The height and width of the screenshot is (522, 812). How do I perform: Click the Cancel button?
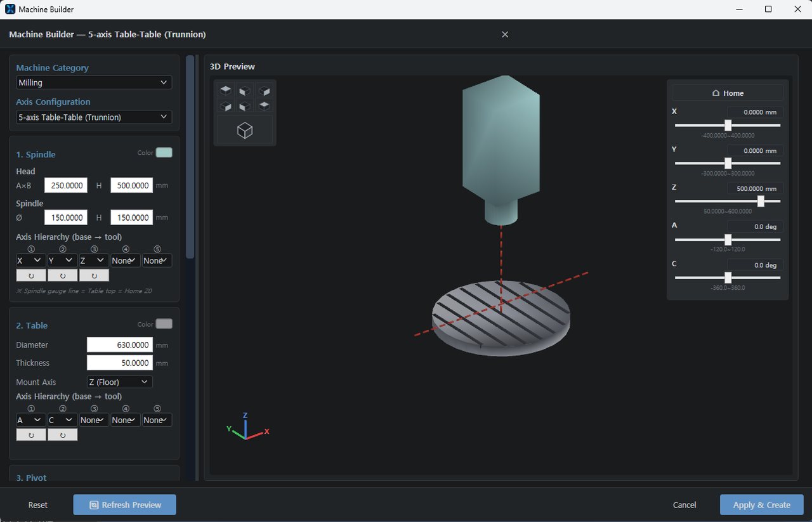[684, 505]
